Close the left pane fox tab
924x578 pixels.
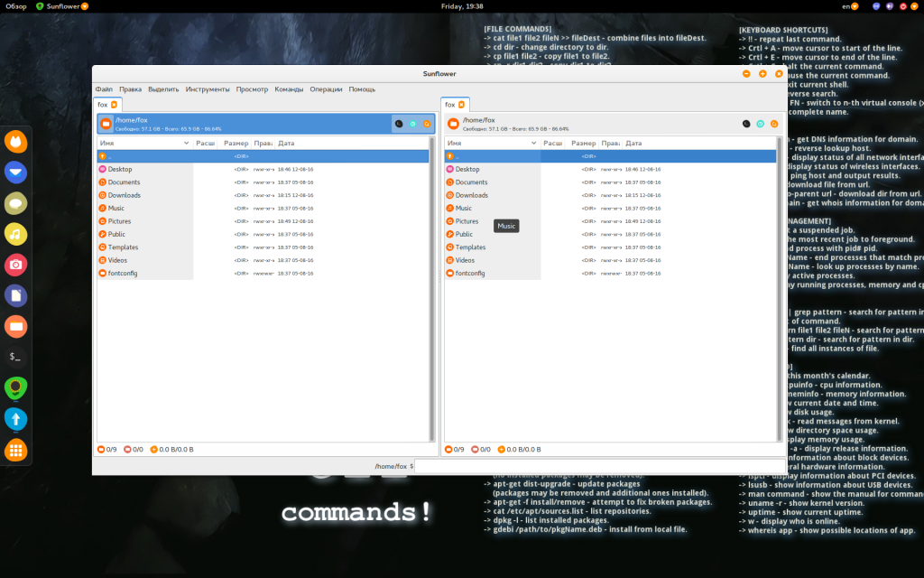tap(115, 105)
